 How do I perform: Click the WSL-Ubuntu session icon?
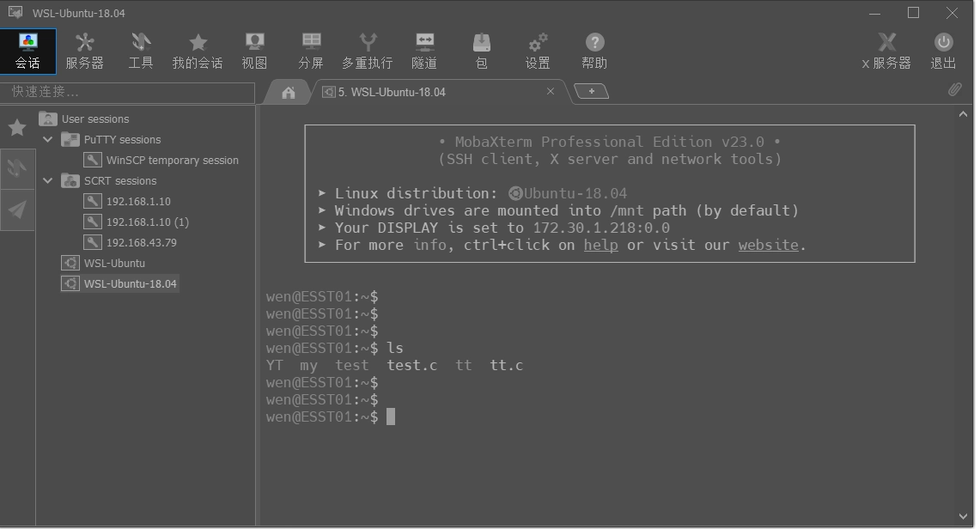(70, 263)
